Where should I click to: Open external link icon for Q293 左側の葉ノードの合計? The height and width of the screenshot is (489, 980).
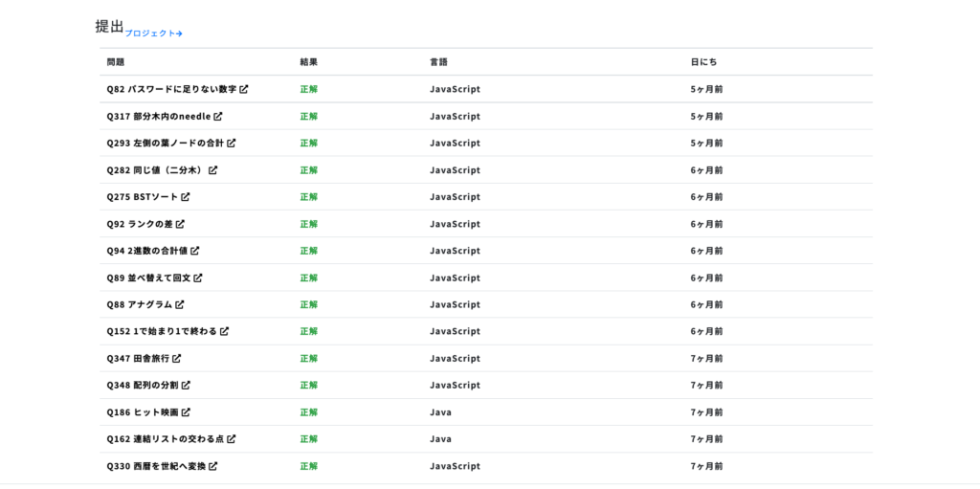tap(232, 144)
